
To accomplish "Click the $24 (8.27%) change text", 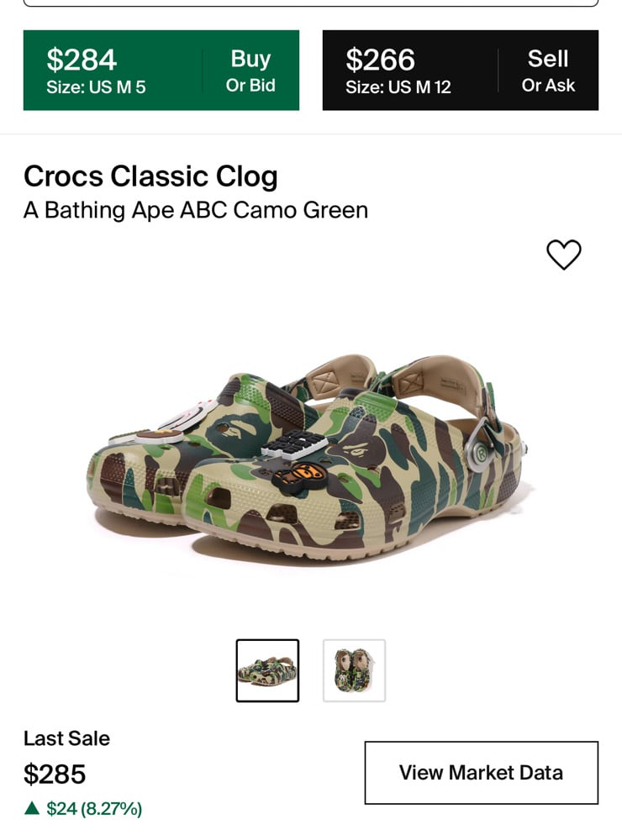I will [94, 808].
